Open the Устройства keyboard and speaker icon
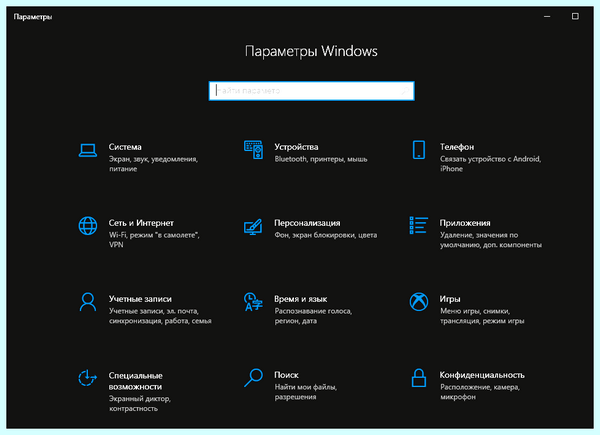 point(253,150)
